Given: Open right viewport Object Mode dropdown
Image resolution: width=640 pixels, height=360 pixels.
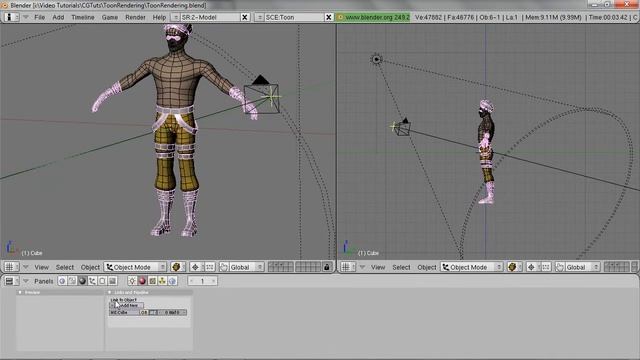Looking at the screenshot, I should [471, 267].
